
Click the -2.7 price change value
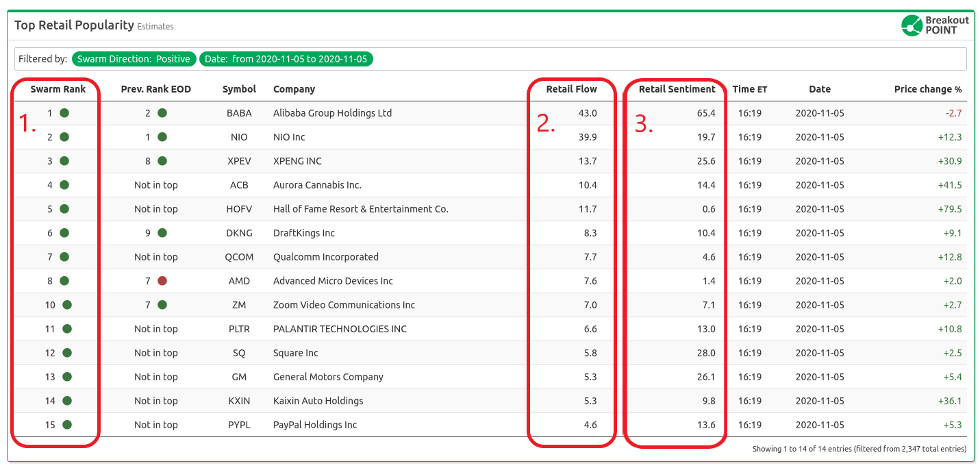click(954, 113)
